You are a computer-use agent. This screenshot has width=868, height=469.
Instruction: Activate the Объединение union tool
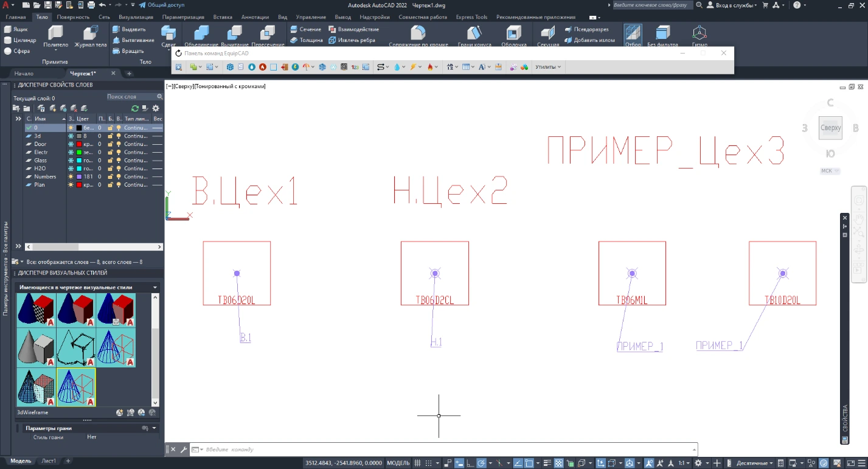pyautogui.click(x=201, y=36)
